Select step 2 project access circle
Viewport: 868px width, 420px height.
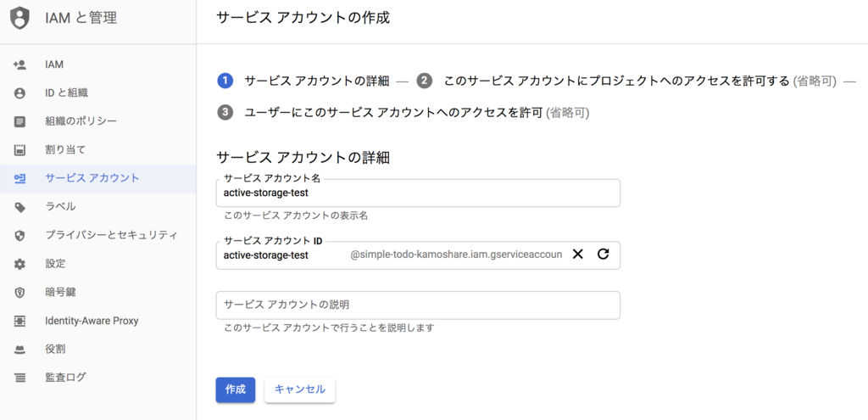coord(424,81)
